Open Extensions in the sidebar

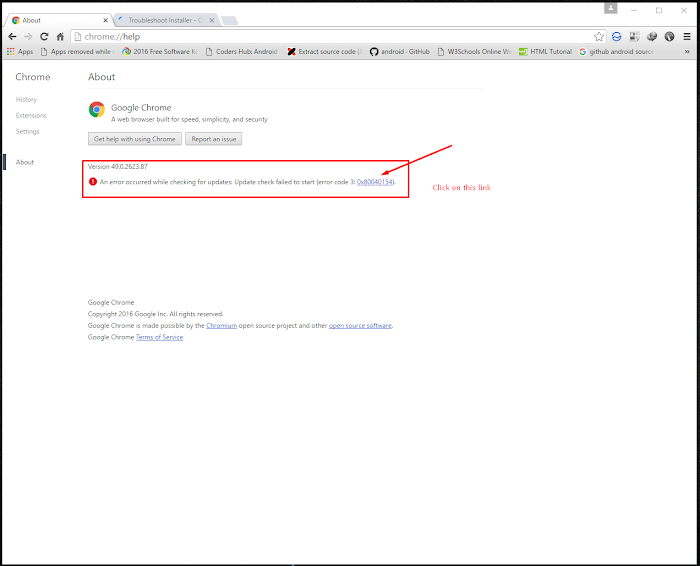[x=31, y=116]
